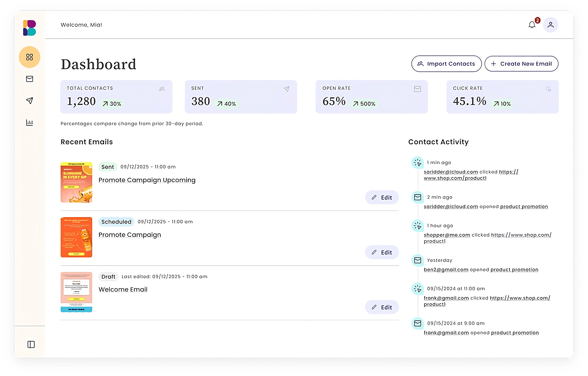The height and width of the screenshot is (376, 588).
Task: Open the campaigns send icon in the sidebar
Action: pyautogui.click(x=29, y=101)
